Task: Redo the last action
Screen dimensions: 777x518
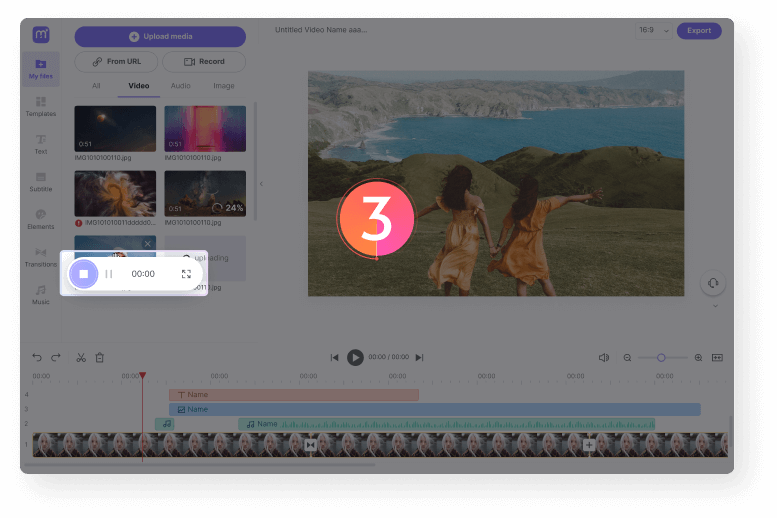Action: point(56,357)
